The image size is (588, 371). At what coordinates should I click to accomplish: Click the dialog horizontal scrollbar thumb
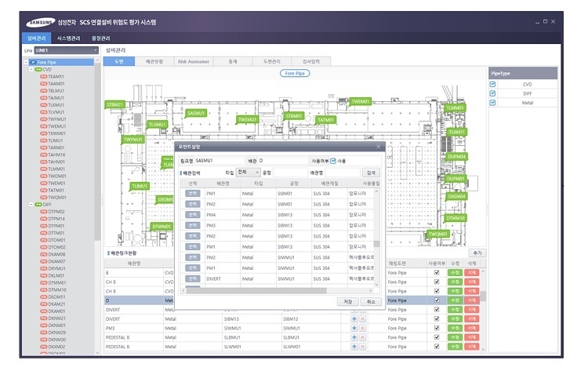pos(256,290)
